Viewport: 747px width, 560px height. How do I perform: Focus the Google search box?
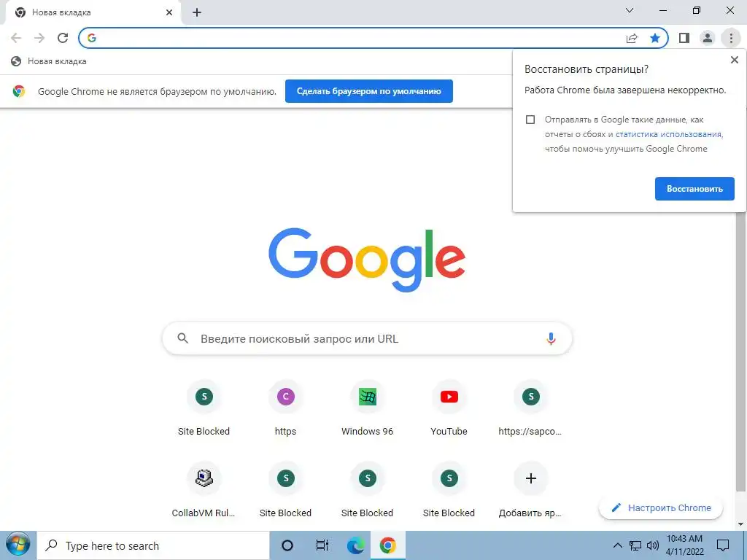point(367,338)
